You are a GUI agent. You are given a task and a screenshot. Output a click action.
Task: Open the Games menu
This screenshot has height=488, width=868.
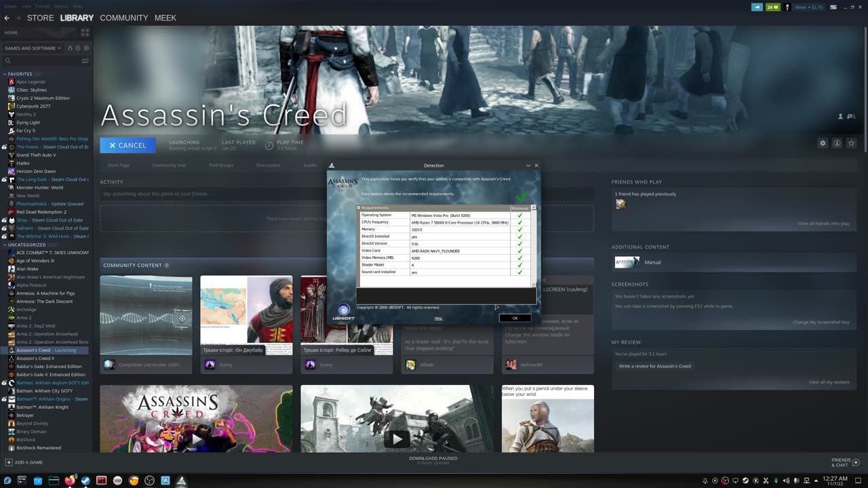click(62, 6)
